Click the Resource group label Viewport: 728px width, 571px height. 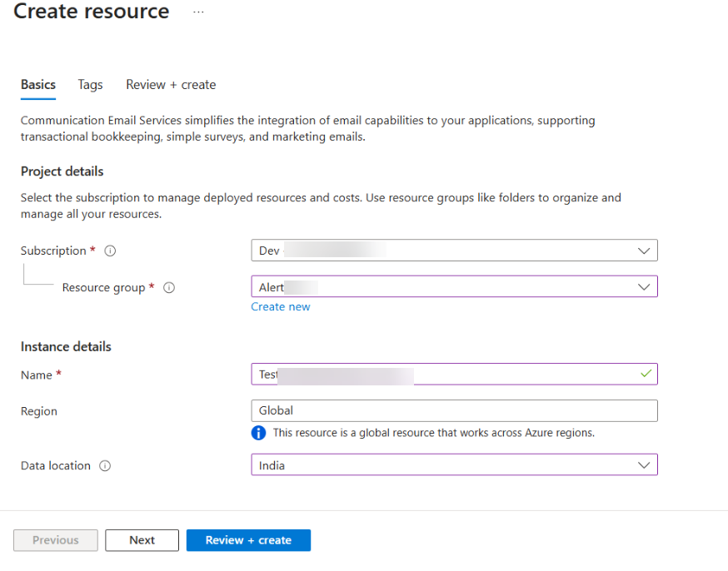[x=103, y=288]
